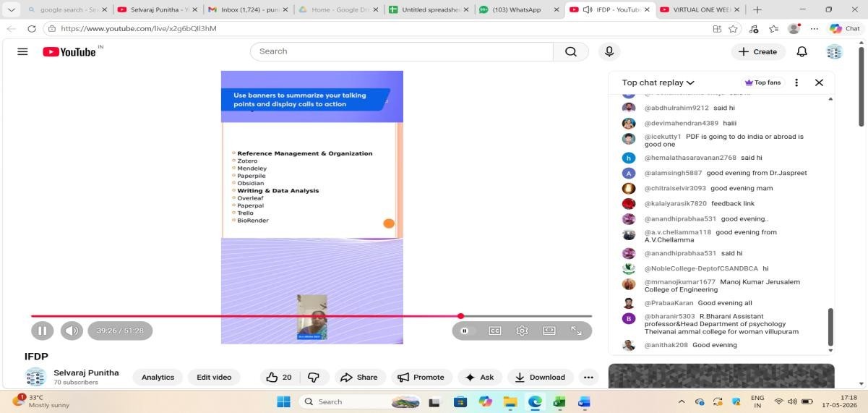Toggle closed captions on the player
Viewport: 868px width, 413px height.
point(494,331)
